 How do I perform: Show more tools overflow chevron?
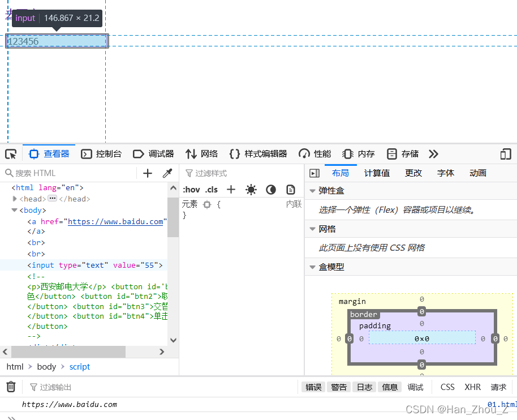434,154
